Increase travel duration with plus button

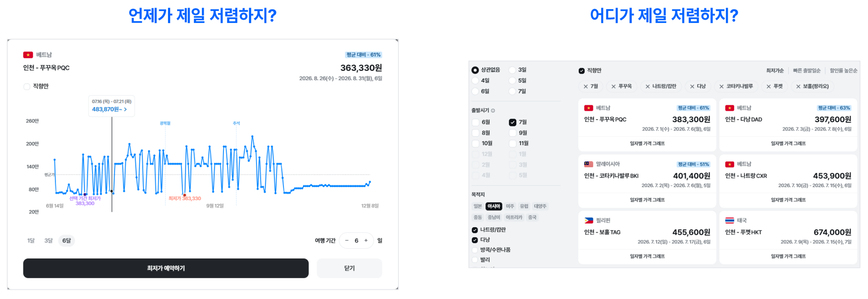(x=366, y=240)
